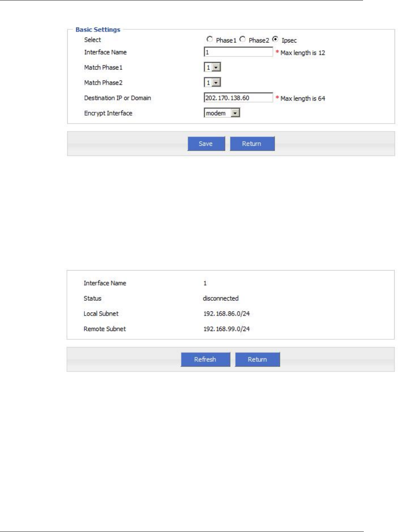
Task: Click the Basic Settings section heading
Action: (98, 30)
